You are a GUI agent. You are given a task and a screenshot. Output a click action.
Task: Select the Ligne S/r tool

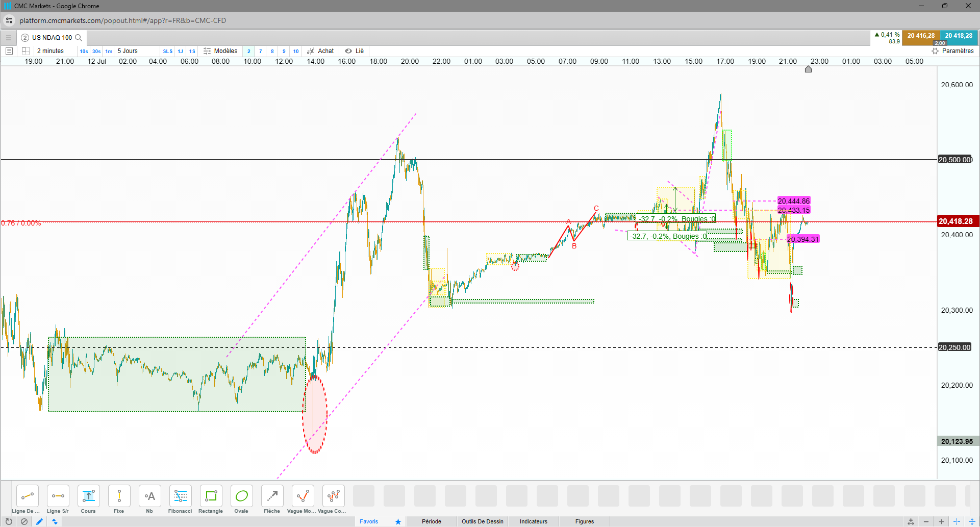[58, 499]
